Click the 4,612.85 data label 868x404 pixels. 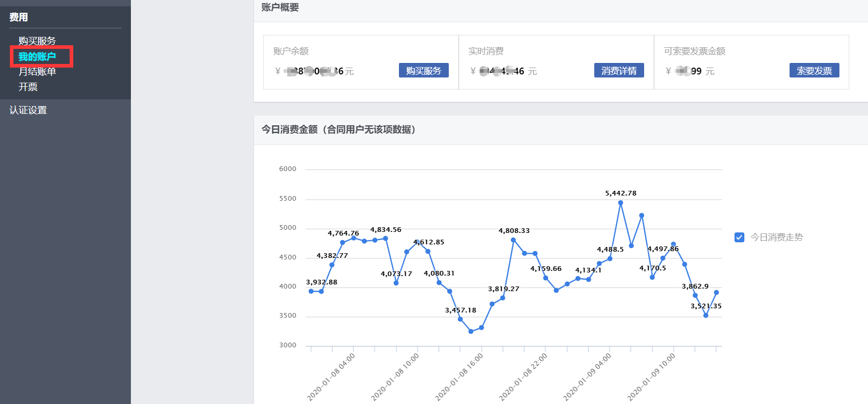pos(429,242)
